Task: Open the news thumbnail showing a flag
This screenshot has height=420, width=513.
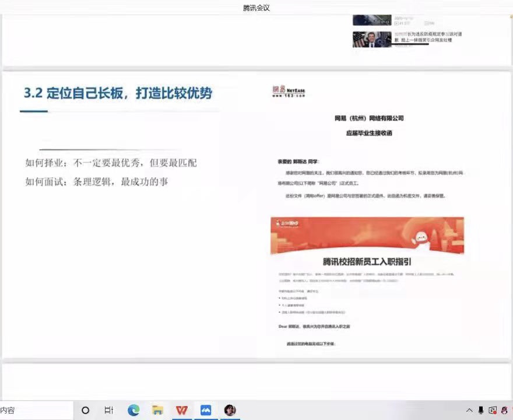Action: pyautogui.click(x=372, y=39)
